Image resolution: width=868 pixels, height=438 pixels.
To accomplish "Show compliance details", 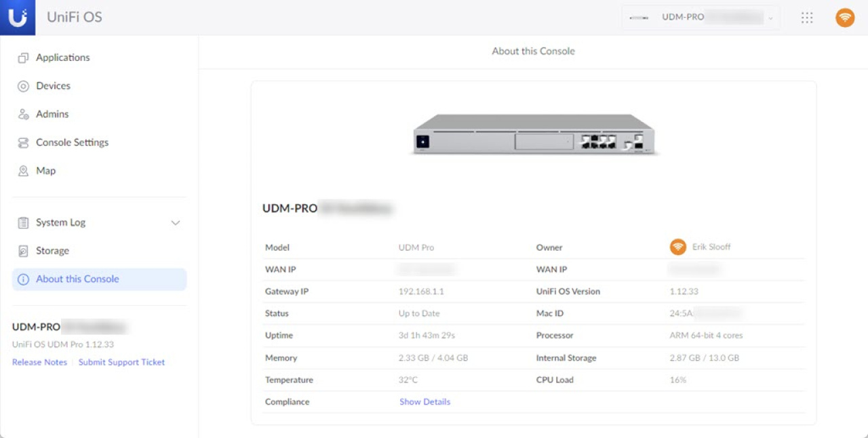I will pos(425,401).
